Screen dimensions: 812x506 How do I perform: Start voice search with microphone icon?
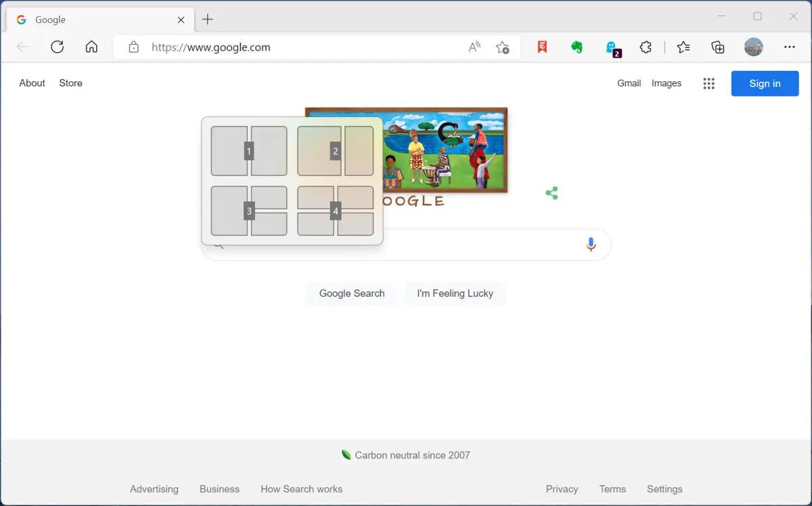pos(591,244)
